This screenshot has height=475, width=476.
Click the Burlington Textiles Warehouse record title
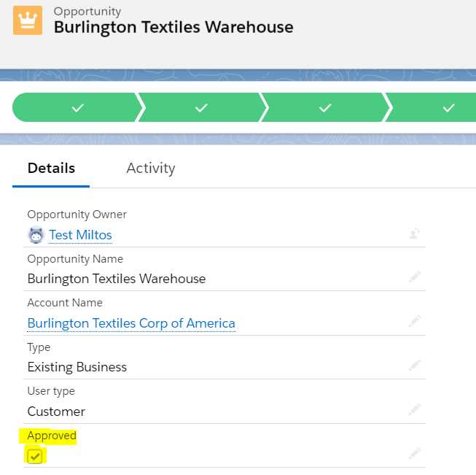click(x=173, y=28)
